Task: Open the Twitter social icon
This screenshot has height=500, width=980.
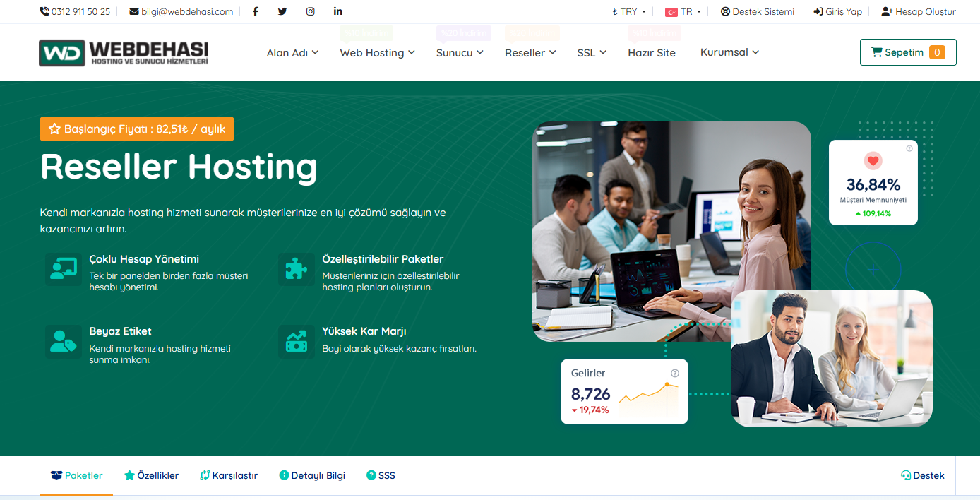Action: [x=282, y=11]
